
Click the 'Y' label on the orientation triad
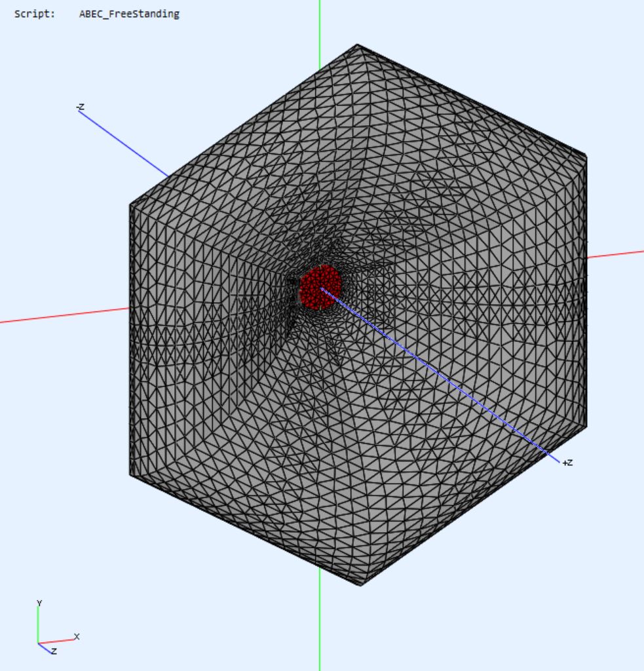pyautogui.click(x=39, y=603)
